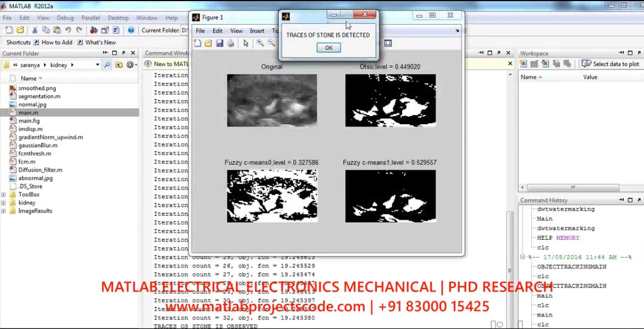Select the Zoom In tool in Figure 1
Screen dimensions: 644x329
click(260, 43)
